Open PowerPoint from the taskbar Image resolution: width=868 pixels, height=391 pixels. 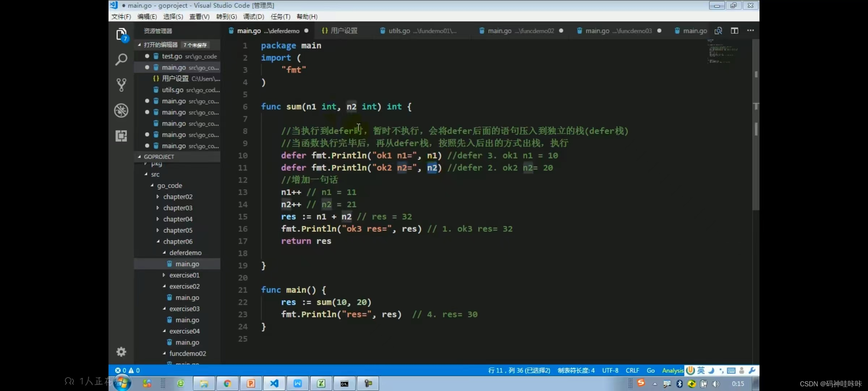click(x=251, y=383)
